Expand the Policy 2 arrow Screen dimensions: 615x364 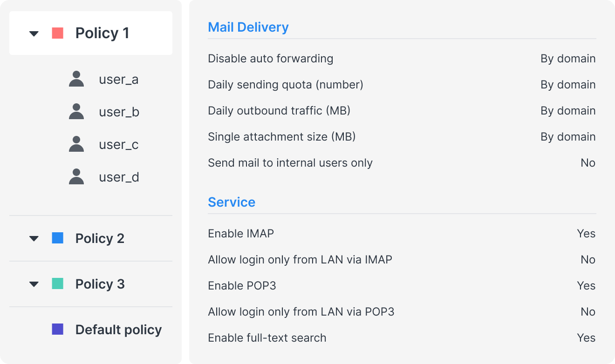[34, 239]
